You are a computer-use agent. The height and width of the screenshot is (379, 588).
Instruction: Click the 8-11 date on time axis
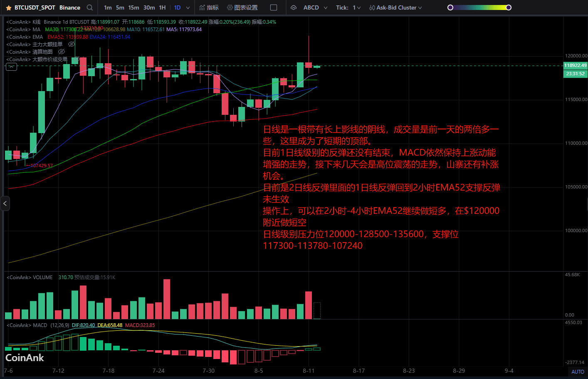309,371
